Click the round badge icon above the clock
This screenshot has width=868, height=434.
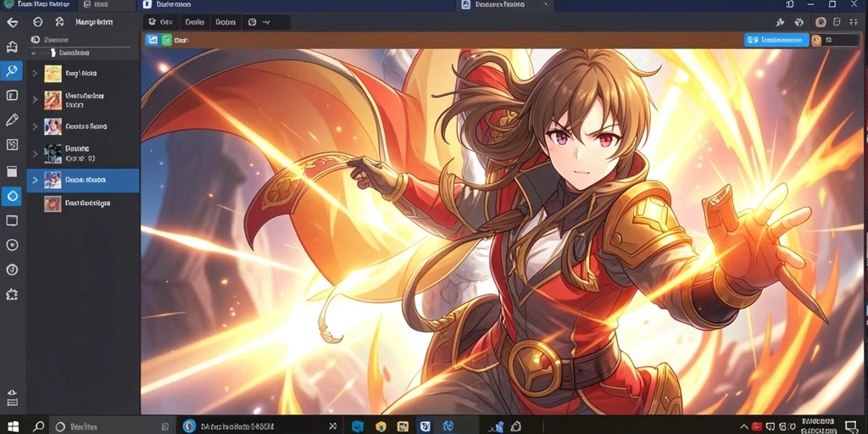12,245
